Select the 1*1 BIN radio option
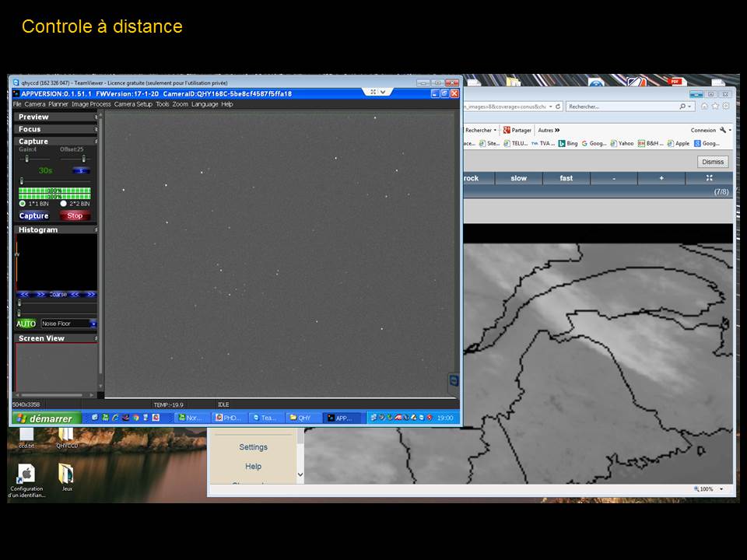747x560 pixels. point(22,203)
